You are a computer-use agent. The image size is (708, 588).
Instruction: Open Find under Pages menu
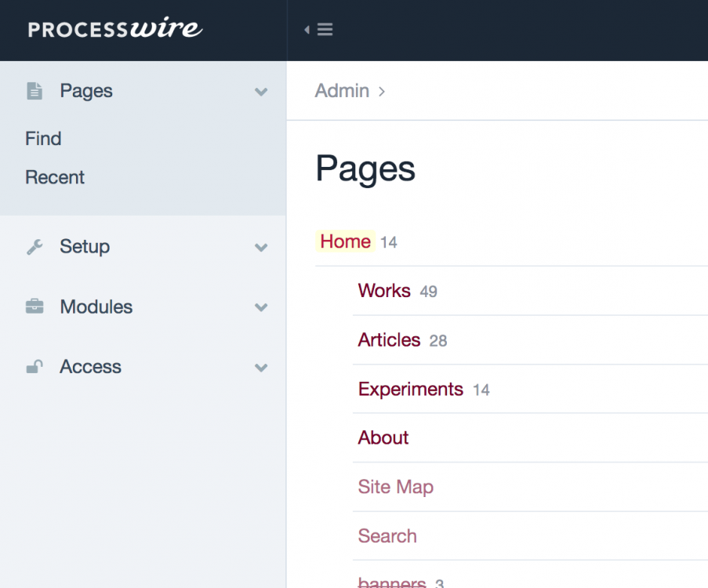tap(43, 139)
